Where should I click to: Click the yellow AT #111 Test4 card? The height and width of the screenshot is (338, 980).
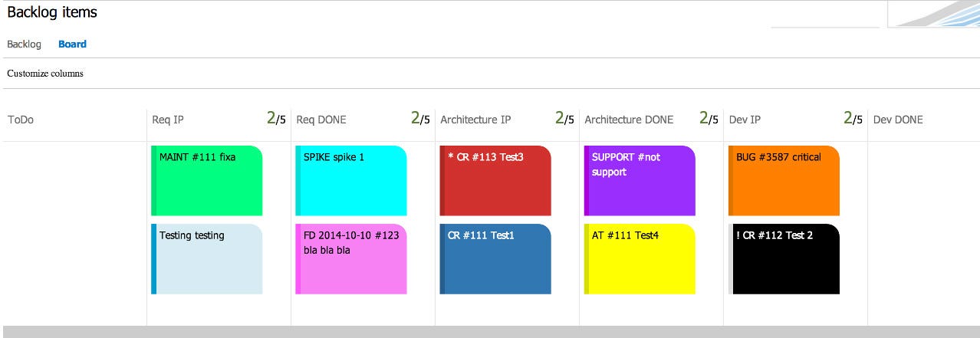click(x=640, y=259)
